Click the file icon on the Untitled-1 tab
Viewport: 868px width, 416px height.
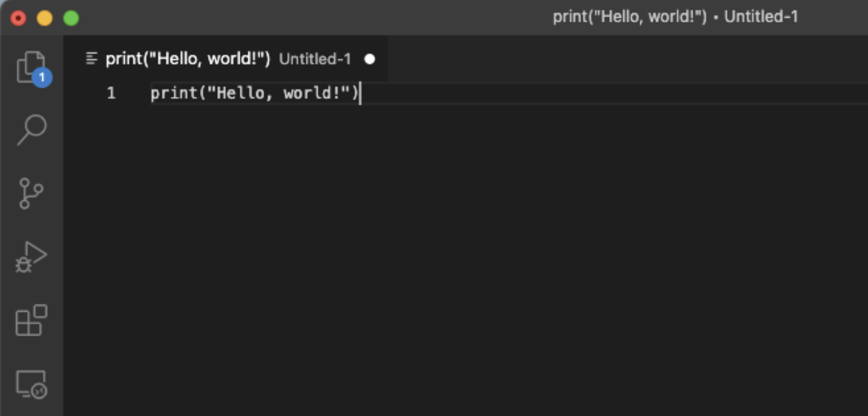pos(92,58)
